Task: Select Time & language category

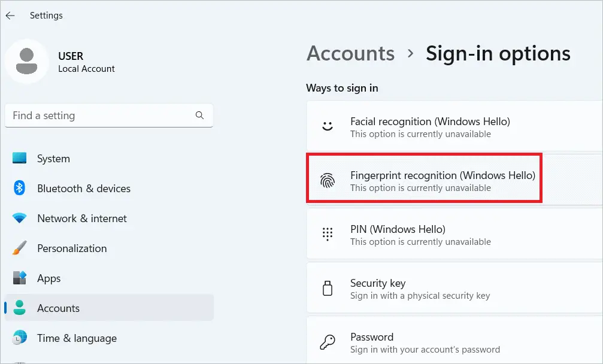Action: point(109,338)
